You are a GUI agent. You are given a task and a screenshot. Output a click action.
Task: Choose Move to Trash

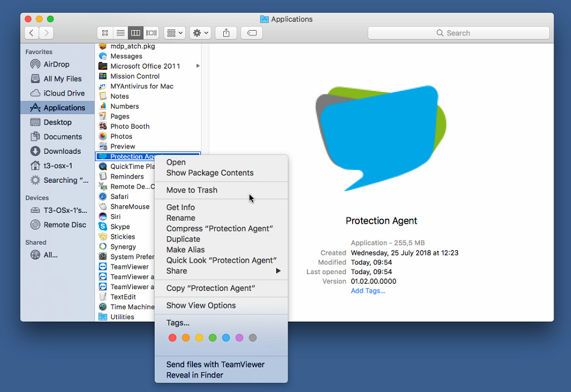221,190
